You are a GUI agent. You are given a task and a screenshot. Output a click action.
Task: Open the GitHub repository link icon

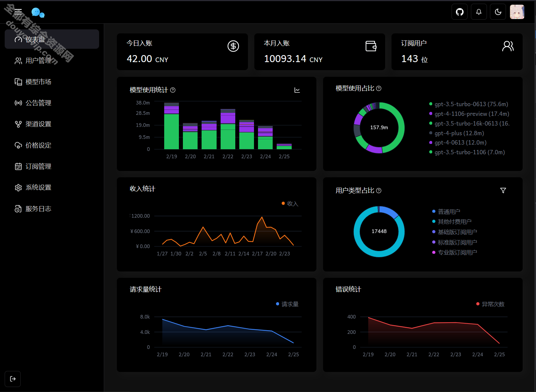tap(460, 12)
